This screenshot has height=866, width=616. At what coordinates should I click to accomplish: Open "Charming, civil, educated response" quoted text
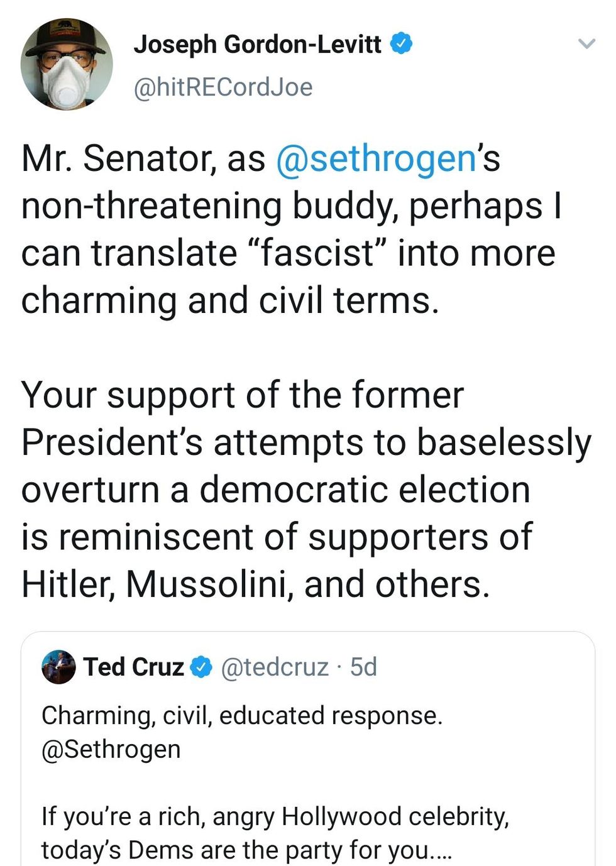[242, 716]
